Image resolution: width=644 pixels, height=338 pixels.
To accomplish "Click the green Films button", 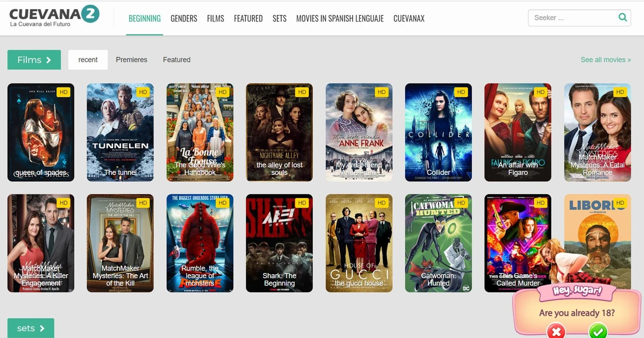I will [34, 60].
